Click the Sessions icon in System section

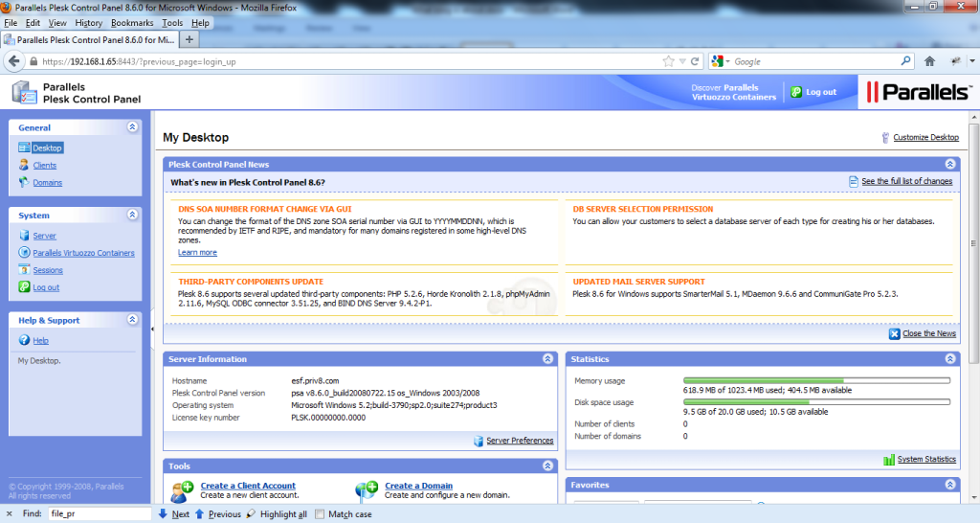pos(24,269)
